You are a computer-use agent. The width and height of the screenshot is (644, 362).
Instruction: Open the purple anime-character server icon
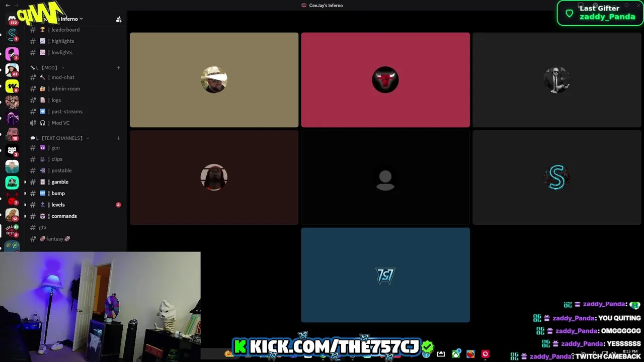pyautogui.click(x=12, y=118)
